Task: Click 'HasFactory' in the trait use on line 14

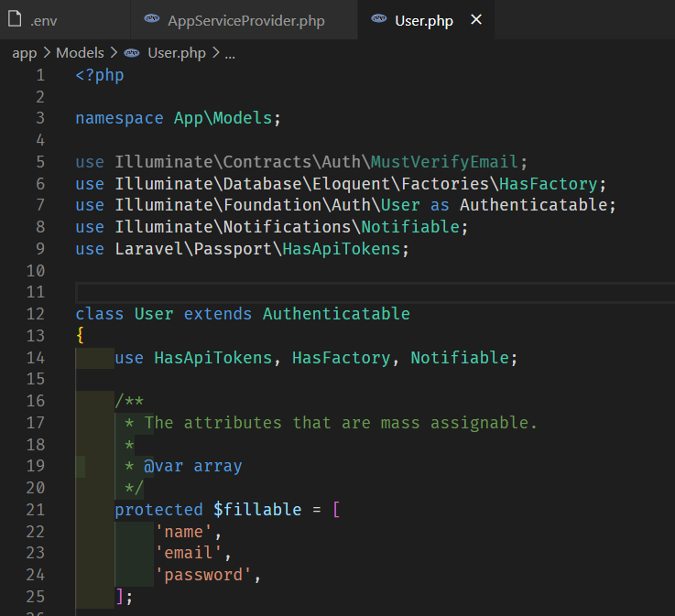Action: coord(341,358)
